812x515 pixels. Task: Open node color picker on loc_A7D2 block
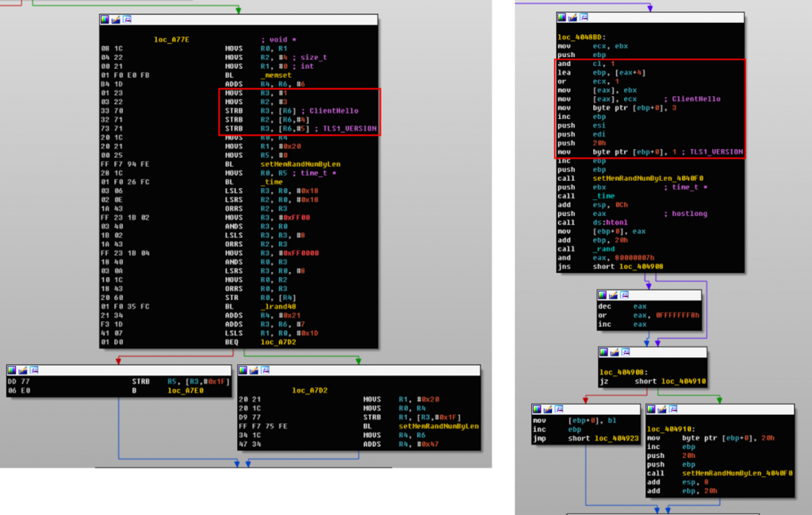tap(244, 371)
